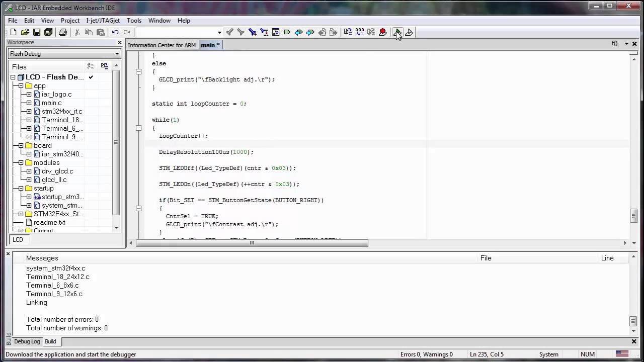Open the Replace dialog icon
644x362 pixels.
[x=264, y=32]
